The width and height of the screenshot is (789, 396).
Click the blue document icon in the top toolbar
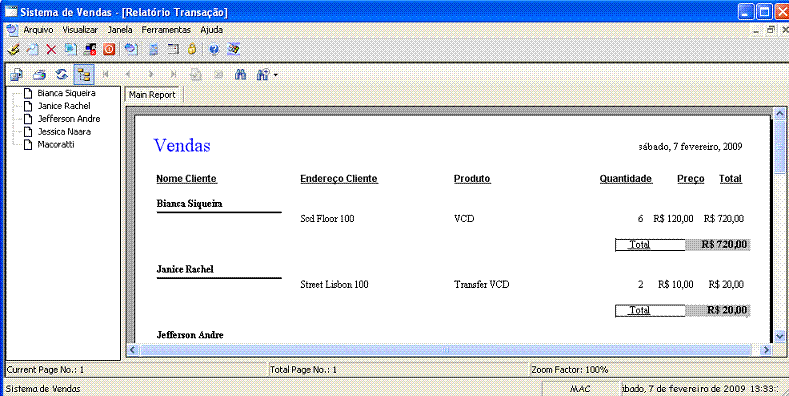coord(70,49)
